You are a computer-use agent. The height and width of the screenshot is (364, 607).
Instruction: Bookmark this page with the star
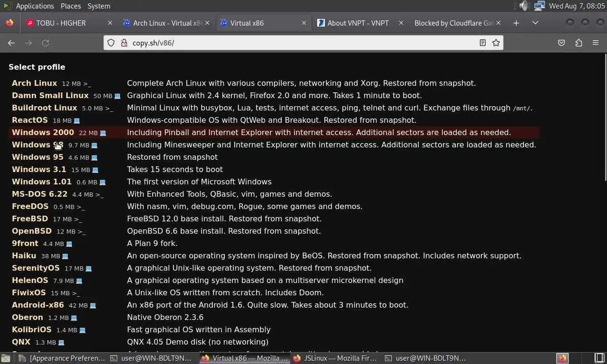coord(496,43)
